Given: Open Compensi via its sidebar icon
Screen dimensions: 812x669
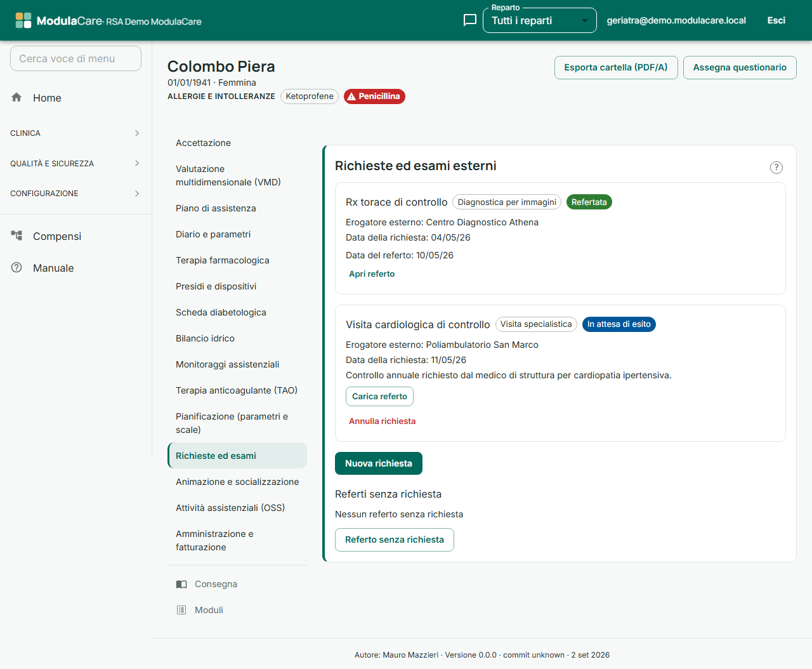Looking at the screenshot, I should (16, 235).
